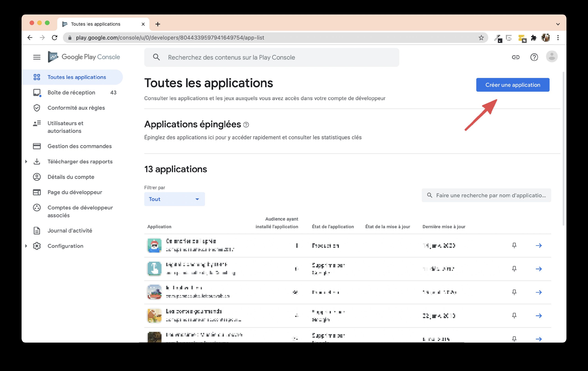The height and width of the screenshot is (371, 588).
Task: Click Créer une application button
Action: [512, 85]
